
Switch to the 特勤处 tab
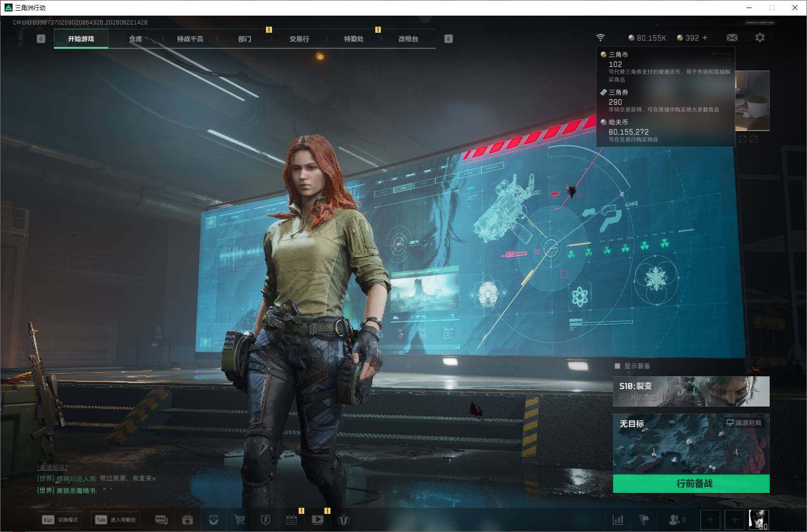[354, 39]
